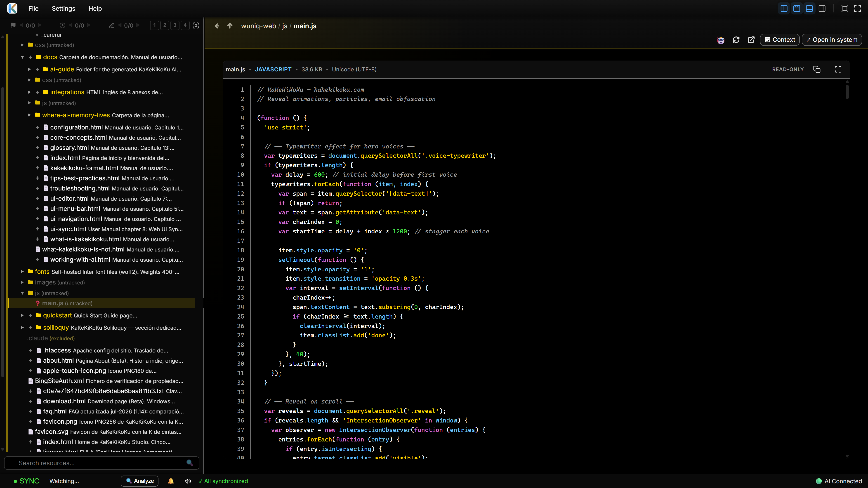This screenshot has width=868, height=488.
Task: Expand the integrations folder
Action: click(29, 92)
